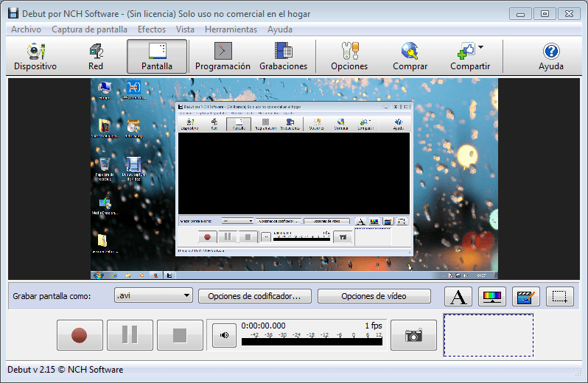This screenshot has width=588, height=383.
Task: Open the Herramientas menu
Action: click(x=231, y=29)
